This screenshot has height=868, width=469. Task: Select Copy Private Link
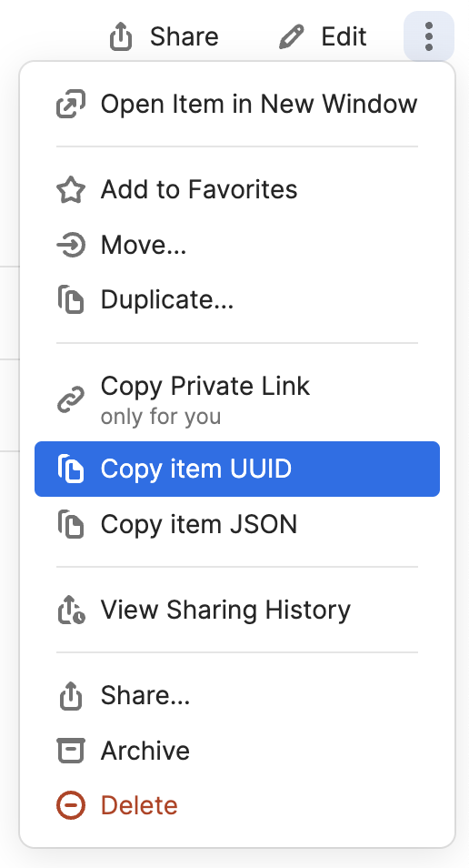[237, 399]
